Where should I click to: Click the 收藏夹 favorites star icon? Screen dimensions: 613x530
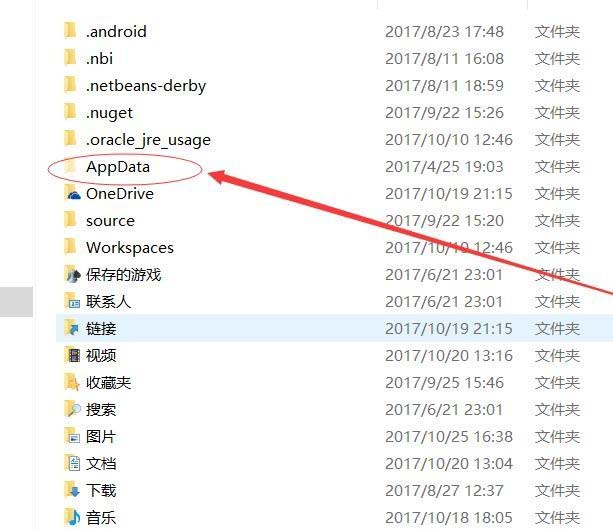click(x=72, y=382)
